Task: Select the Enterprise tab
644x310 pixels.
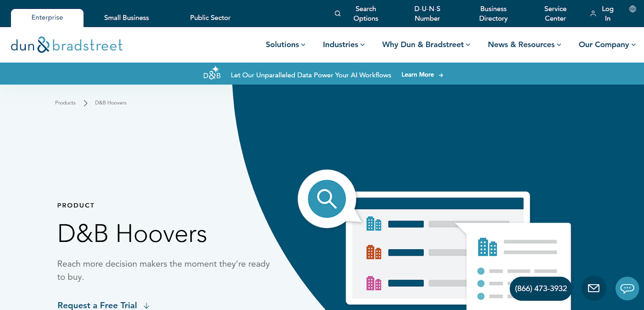Action: click(x=47, y=18)
